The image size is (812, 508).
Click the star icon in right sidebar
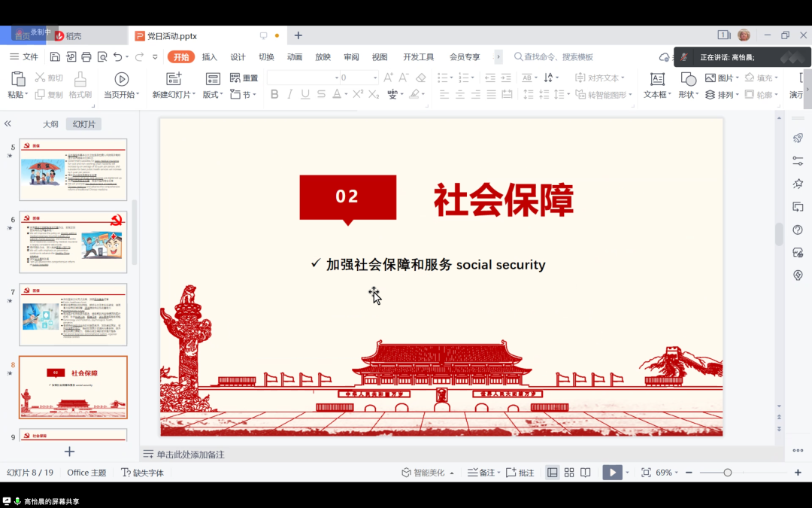click(x=798, y=184)
